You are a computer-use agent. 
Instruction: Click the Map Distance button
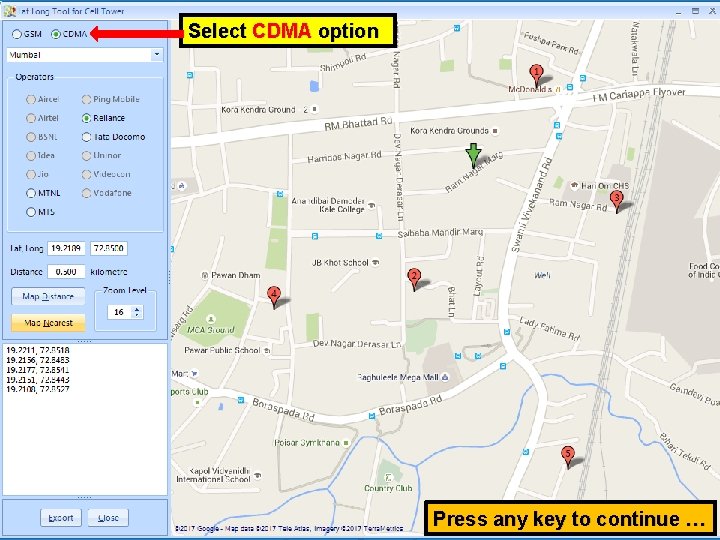(x=48, y=297)
